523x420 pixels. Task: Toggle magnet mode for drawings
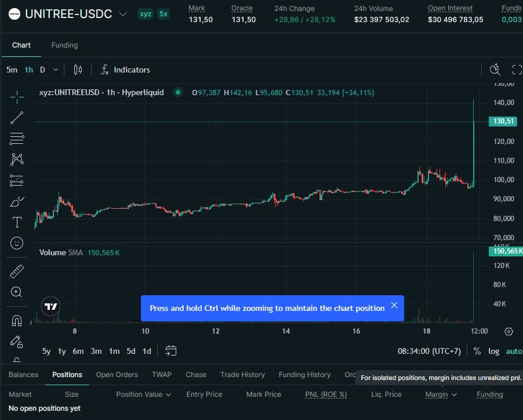[17, 321]
